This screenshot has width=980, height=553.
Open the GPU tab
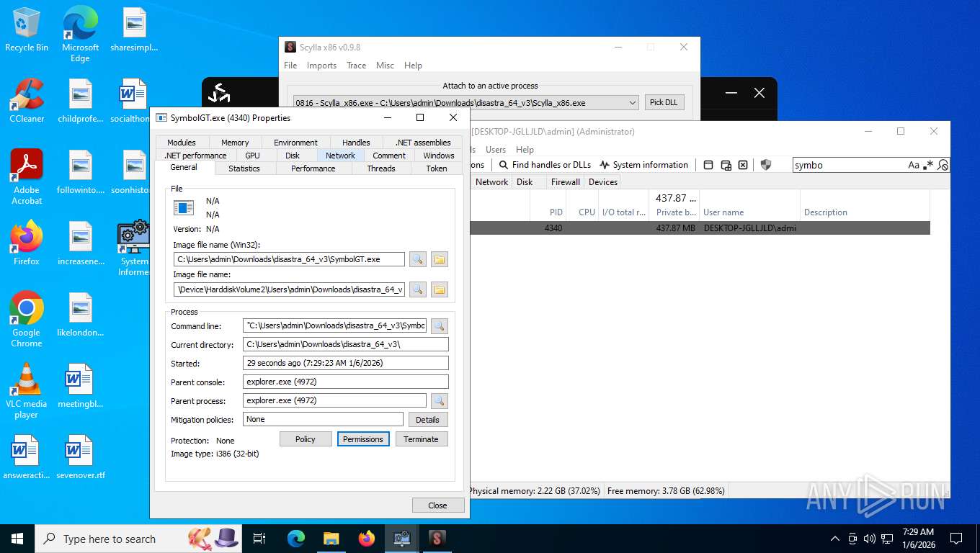(x=252, y=156)
